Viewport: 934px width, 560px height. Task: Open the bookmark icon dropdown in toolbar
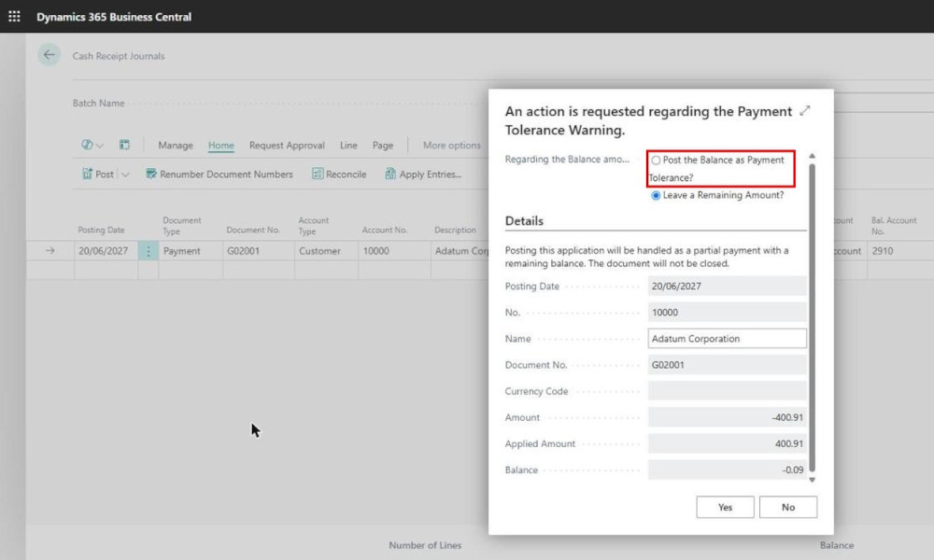click(92, 145)
